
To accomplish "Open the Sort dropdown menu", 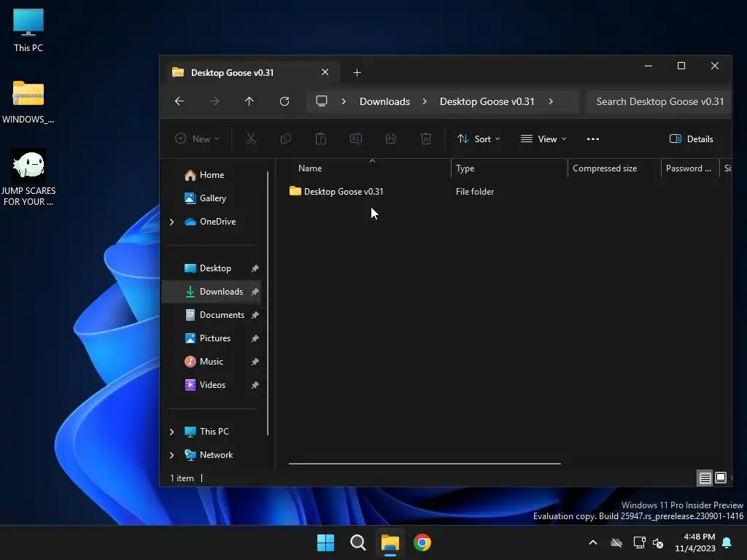I will (x=479, y=139).
